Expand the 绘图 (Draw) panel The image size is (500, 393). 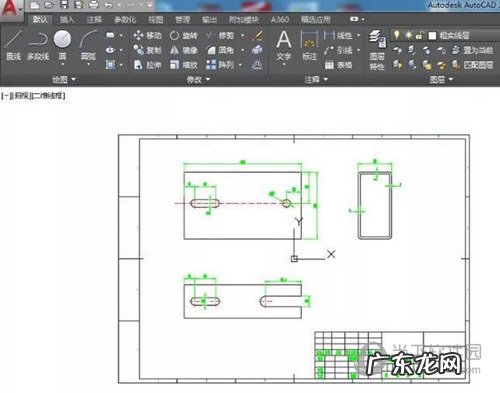point(64,79)
